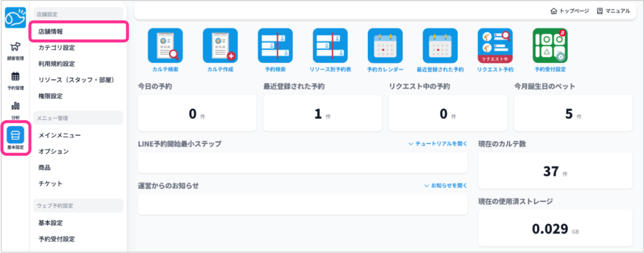
Task: Open the マニュアル link
Action: [x=613, y=11]
